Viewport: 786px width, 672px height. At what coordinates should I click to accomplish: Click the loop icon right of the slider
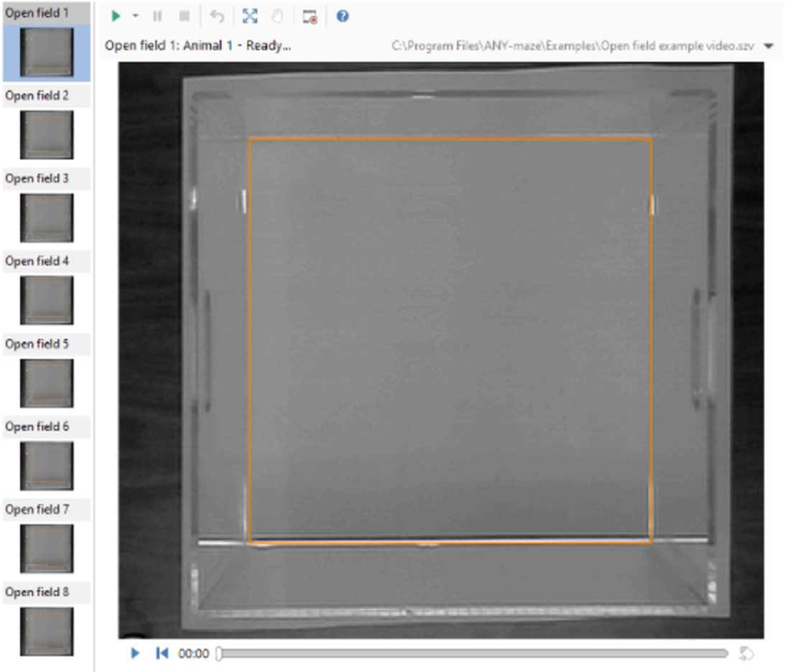746,653
